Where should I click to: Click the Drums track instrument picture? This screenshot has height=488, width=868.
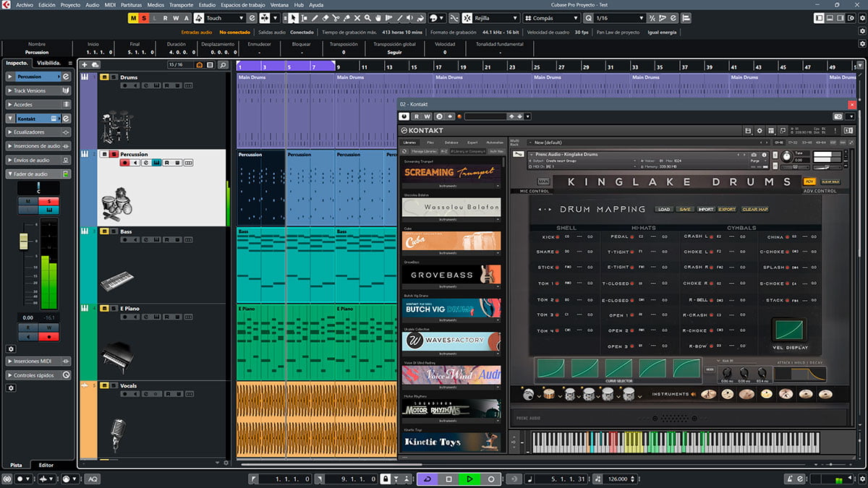click(x=116, y=129)
